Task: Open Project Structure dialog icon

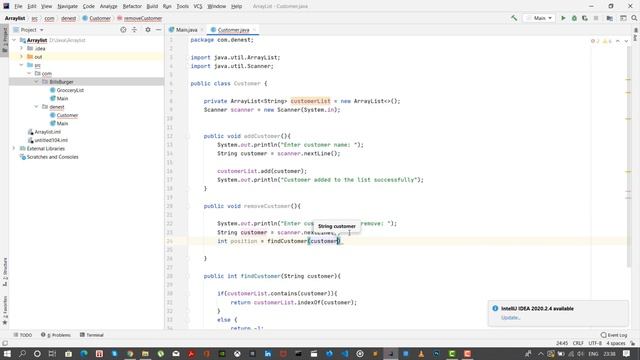Action: coord(609,18)
